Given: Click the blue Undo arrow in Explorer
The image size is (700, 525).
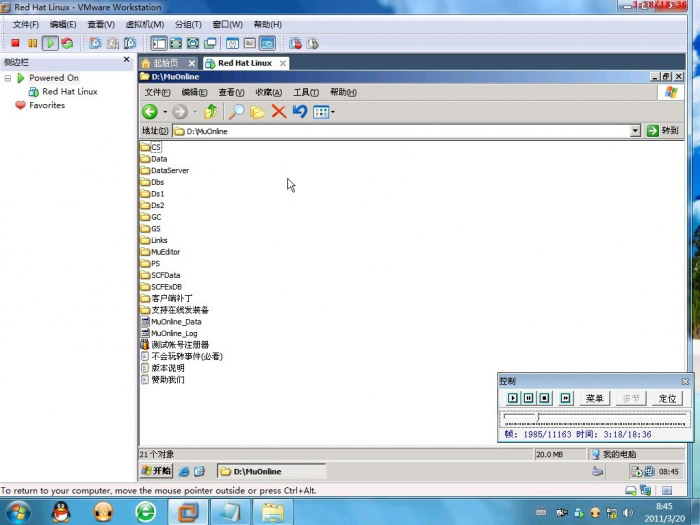Looking at the screenshot, I should [x=299, y=112].
